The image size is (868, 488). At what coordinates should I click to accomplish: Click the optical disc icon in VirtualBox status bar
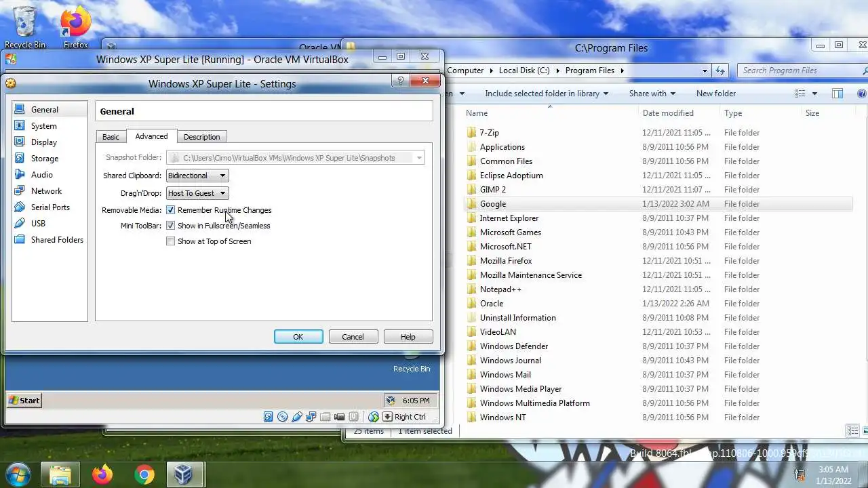282,417
